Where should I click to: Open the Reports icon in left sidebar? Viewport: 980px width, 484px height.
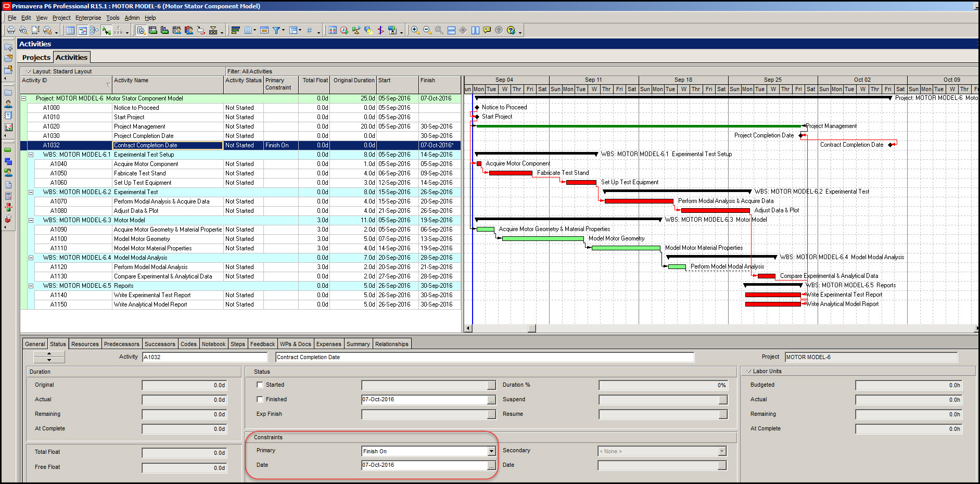(x=8, y=116)
